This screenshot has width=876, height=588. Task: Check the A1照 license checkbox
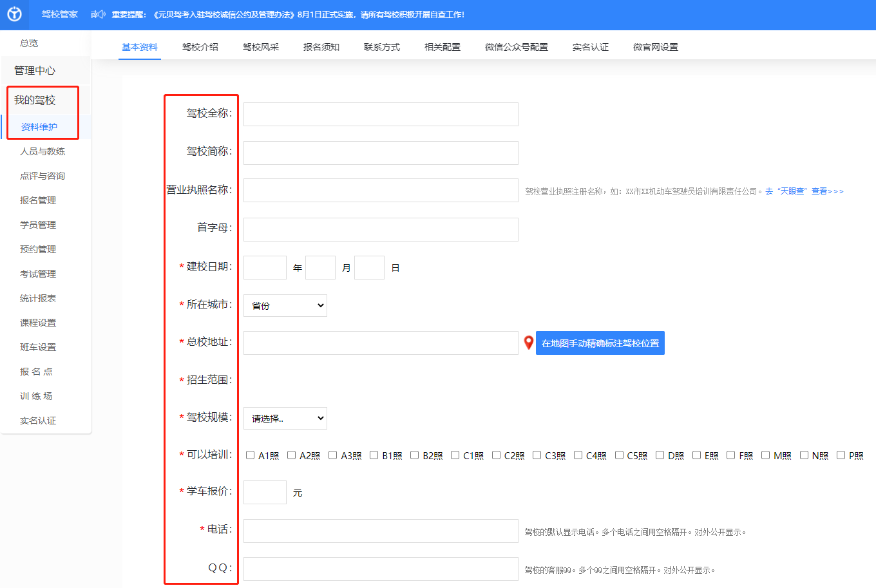pyautogui.click(x=251, y=455)
